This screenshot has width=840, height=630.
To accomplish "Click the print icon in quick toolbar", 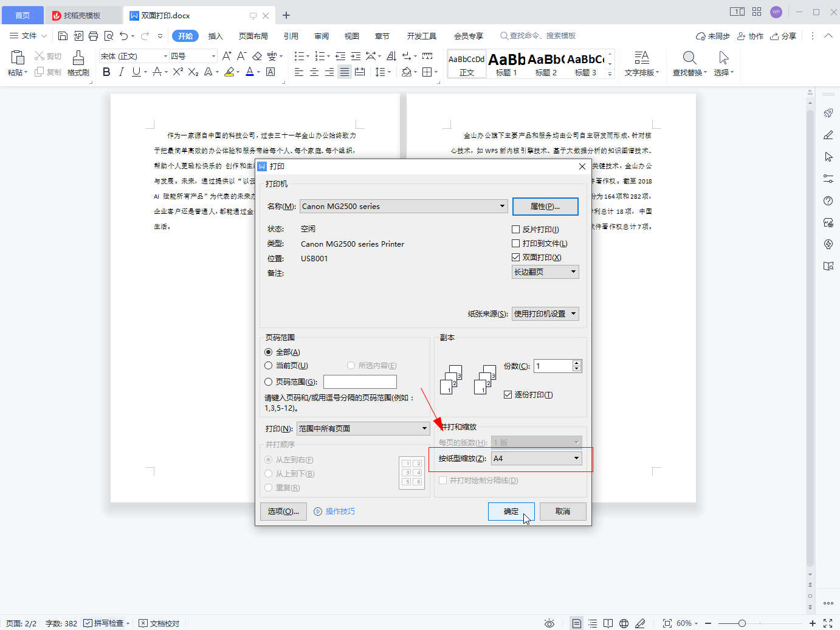I will [93, 36].
